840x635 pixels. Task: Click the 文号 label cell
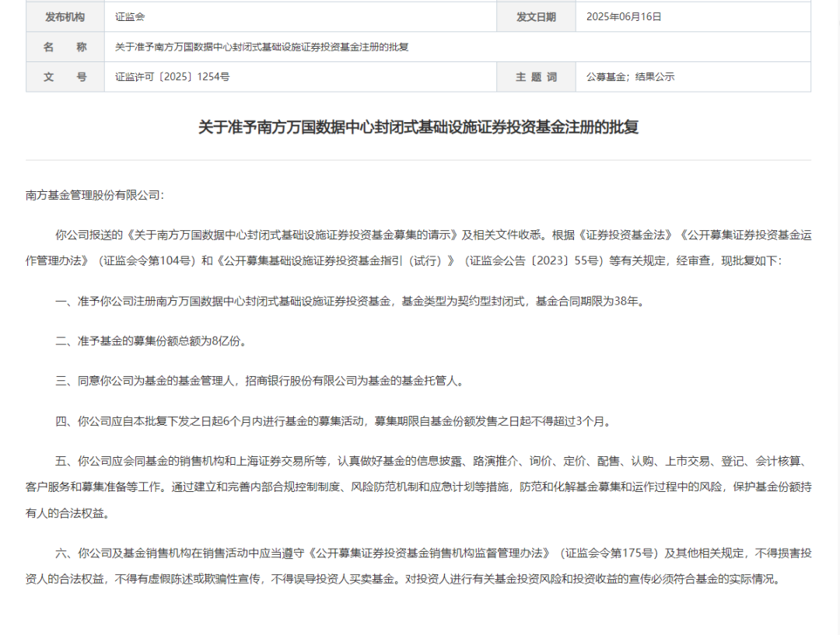pos(65,77)
